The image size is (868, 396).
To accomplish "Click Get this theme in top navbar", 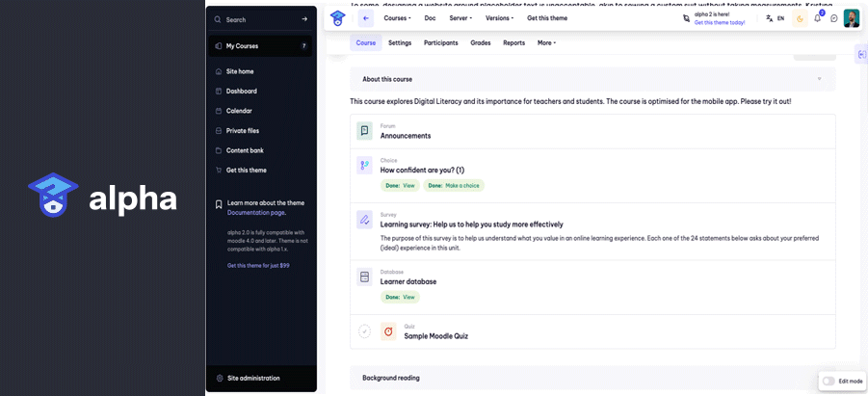I will pos(547,18).
